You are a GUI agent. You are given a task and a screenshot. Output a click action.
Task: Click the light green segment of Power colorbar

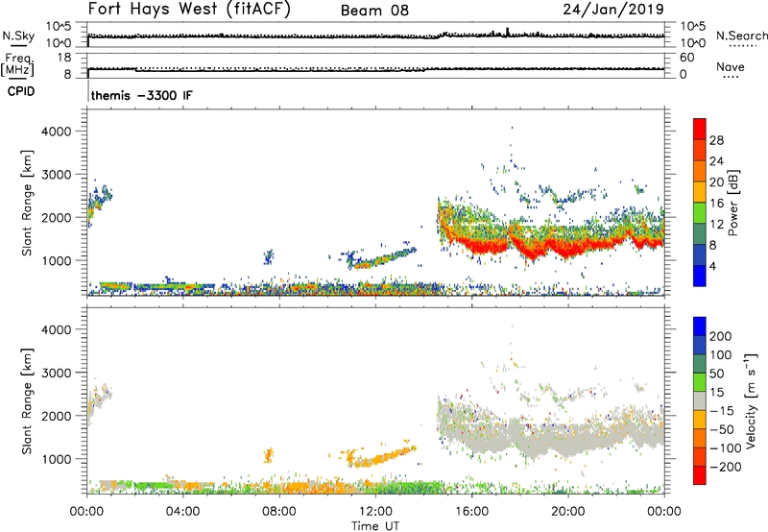(700, 213)
